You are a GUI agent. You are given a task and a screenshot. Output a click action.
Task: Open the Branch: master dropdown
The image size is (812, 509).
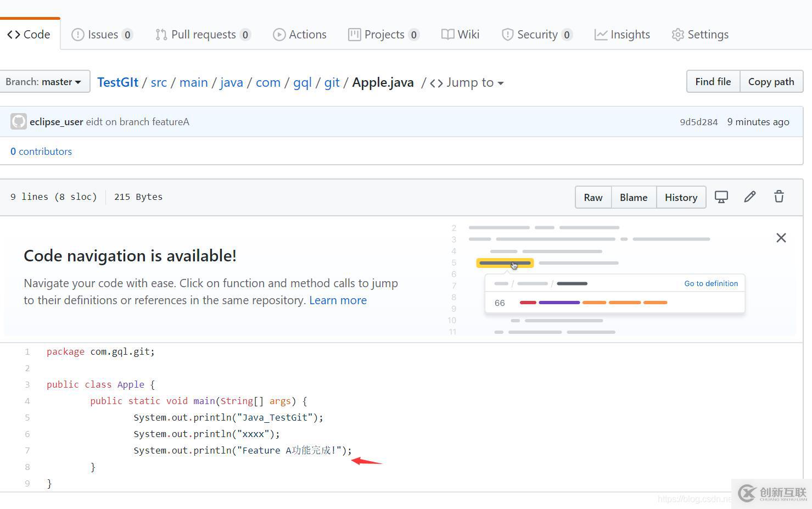[44, 82]
